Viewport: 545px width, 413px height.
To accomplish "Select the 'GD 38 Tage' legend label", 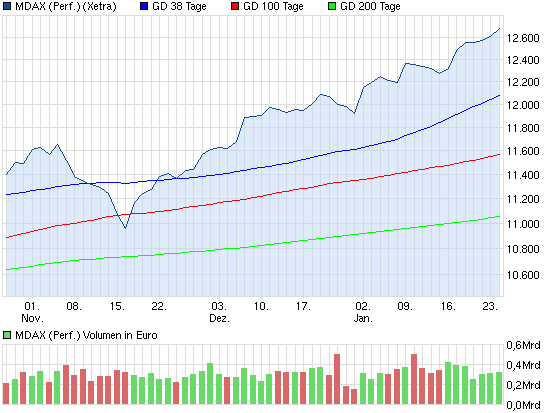I will 179,6.
